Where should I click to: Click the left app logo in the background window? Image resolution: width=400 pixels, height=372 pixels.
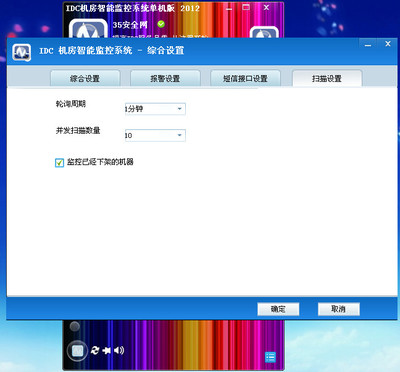click(x=89, y=28)
